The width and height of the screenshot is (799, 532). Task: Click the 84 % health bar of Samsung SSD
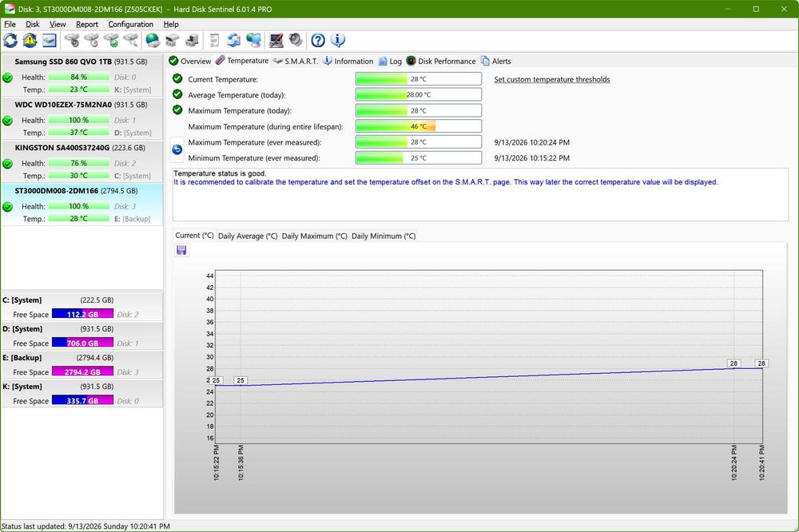point(78,77)
